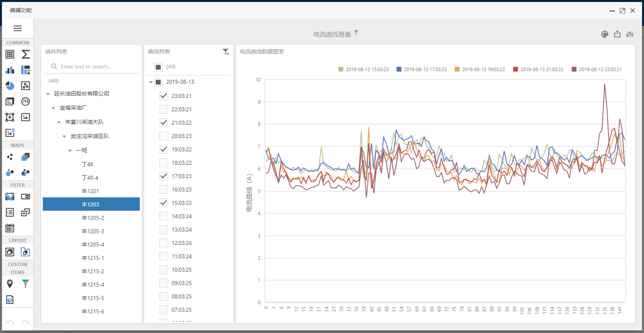Add the Web Page custom item

[10, 300]
